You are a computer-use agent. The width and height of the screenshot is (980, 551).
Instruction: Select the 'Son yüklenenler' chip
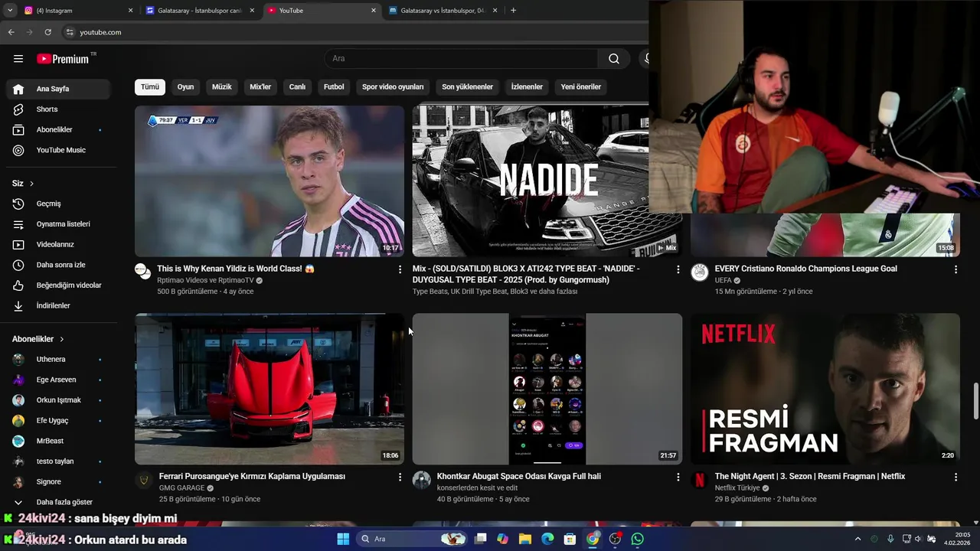click(467, 86)
